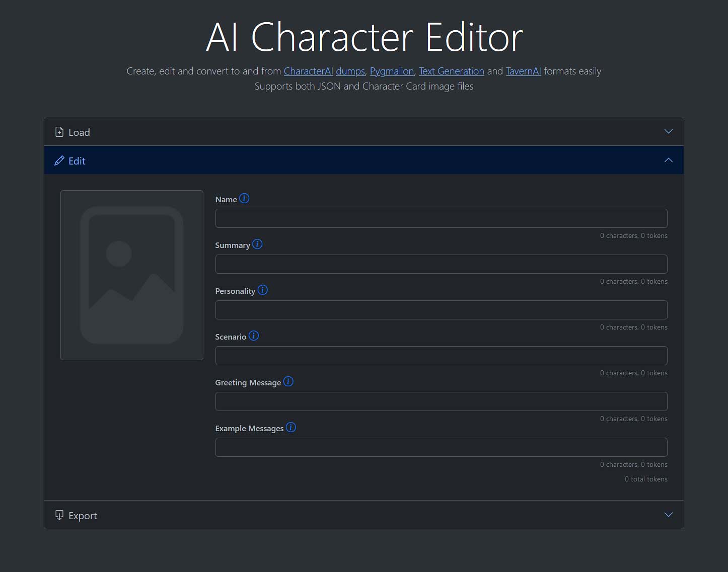Open the Text Generation link
The width and height of the screenshot is (728, 572).
click(x=451, y=71)
